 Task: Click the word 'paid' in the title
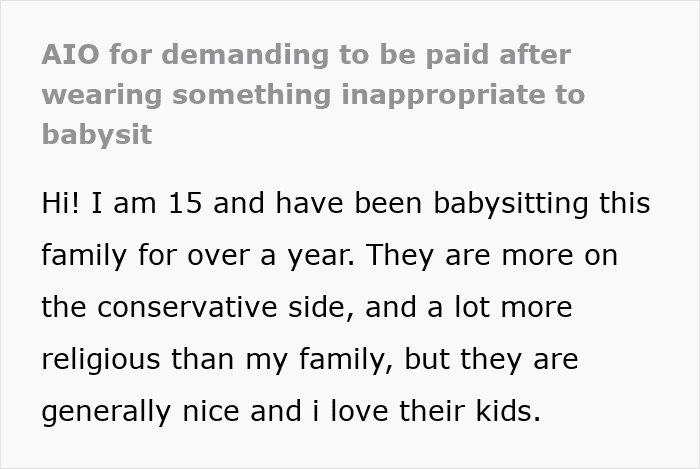click(457, 55)
